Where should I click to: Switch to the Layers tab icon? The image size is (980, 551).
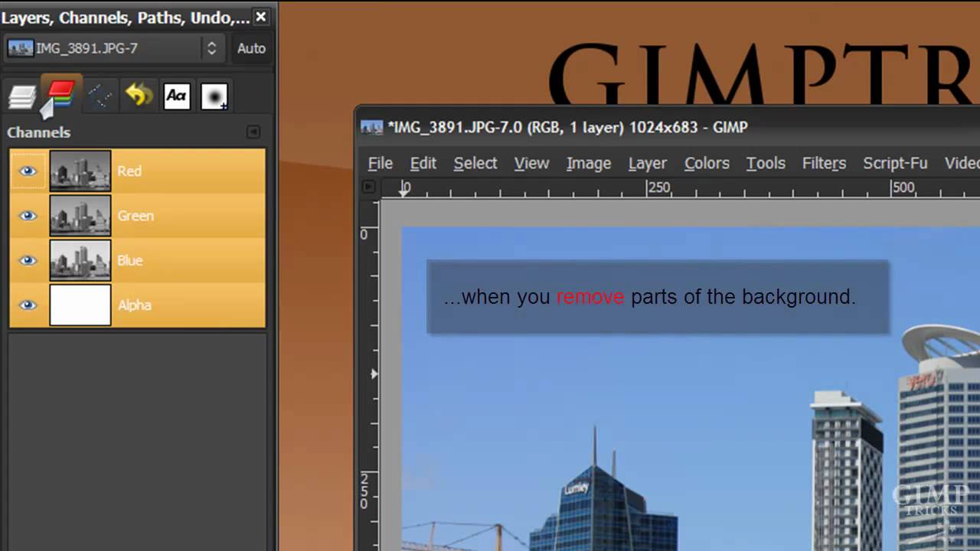pos(22,96)
